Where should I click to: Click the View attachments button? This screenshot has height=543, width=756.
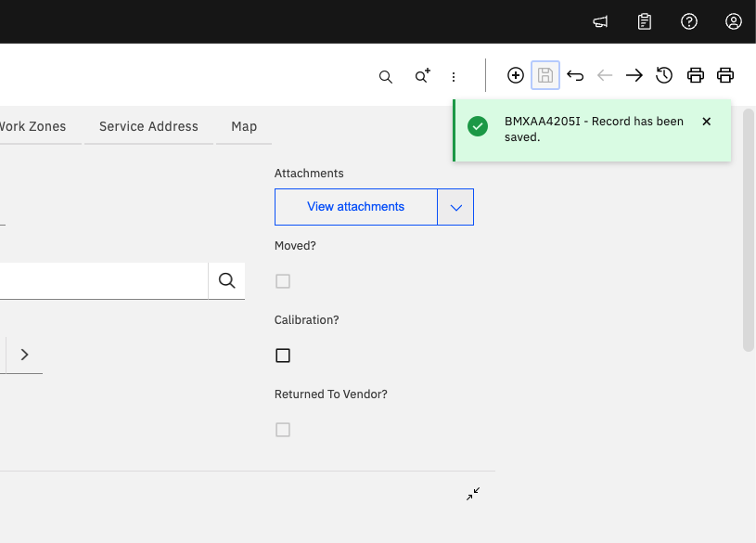(x=355, y=207)
